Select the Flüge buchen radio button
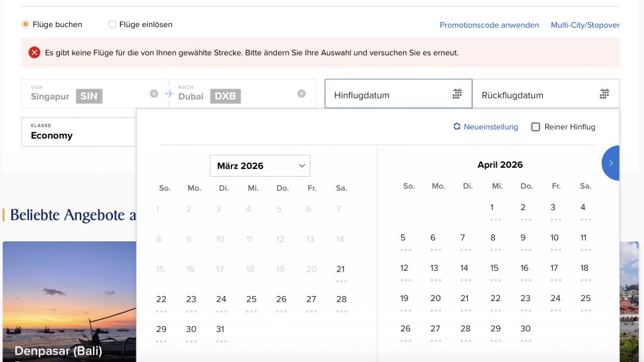This screenshot has width=644, height=362. [x=26, y=25]
